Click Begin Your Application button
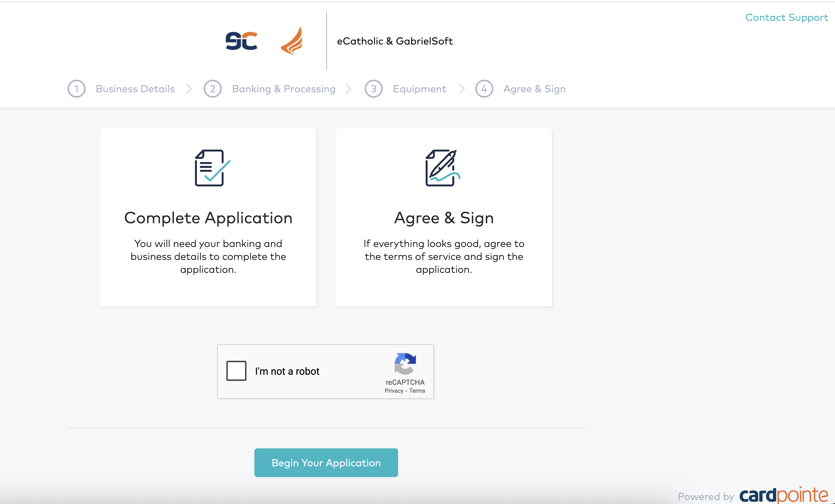This screenshot has width=835, height=504. point(326,463)
